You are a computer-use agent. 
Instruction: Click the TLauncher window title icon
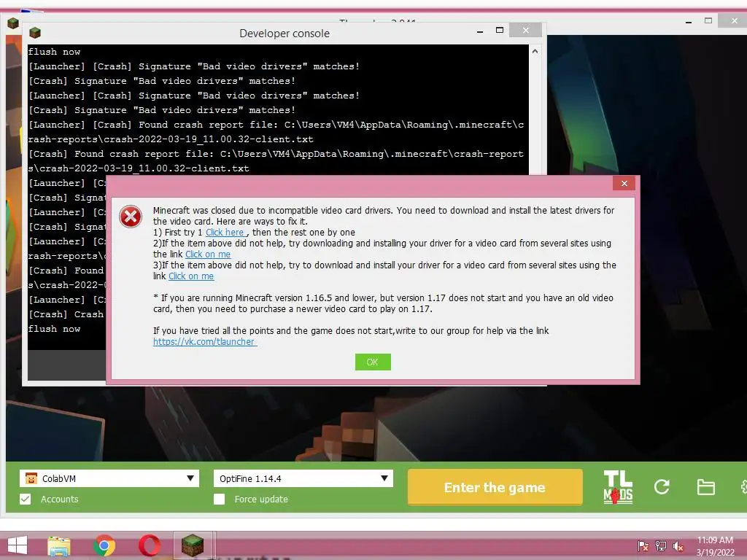(13, 23)
